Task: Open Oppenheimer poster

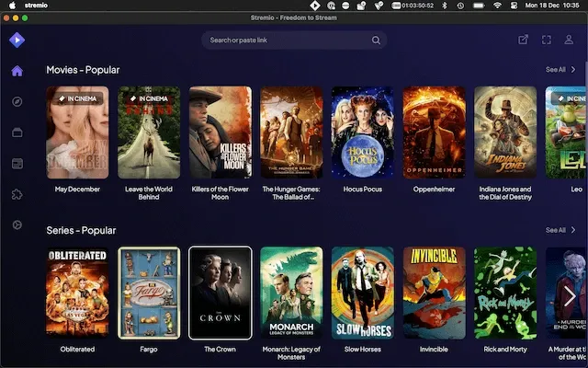Action: pos(434,132)
